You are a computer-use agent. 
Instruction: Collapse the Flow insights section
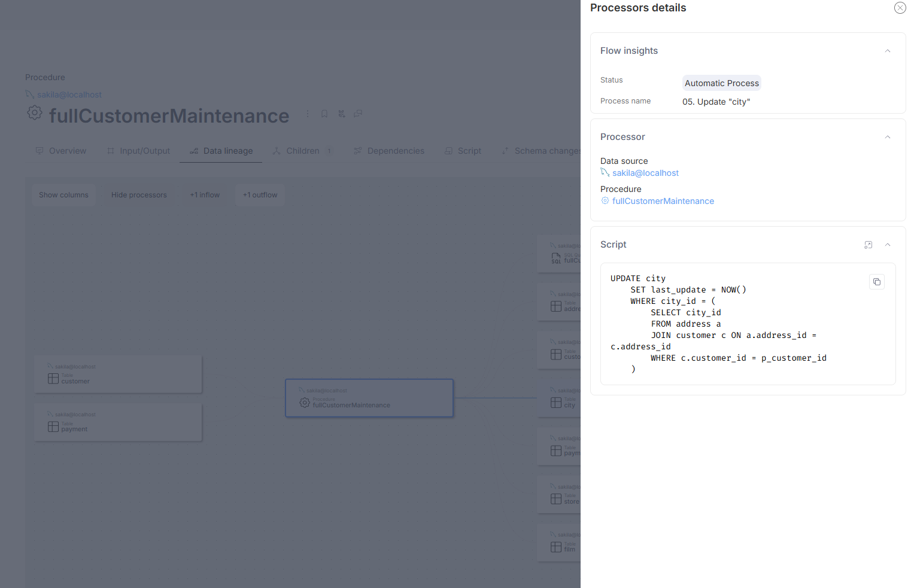click(x=888, y=51)
